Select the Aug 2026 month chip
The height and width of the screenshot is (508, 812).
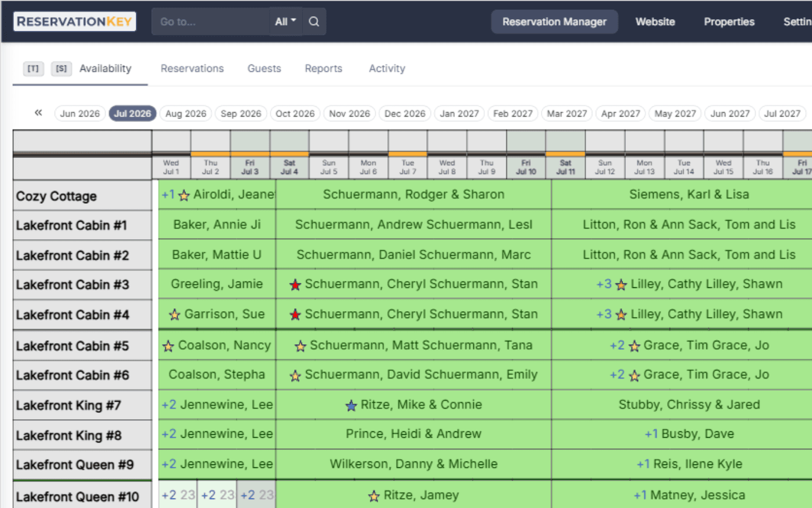click(x=185, y=113)
